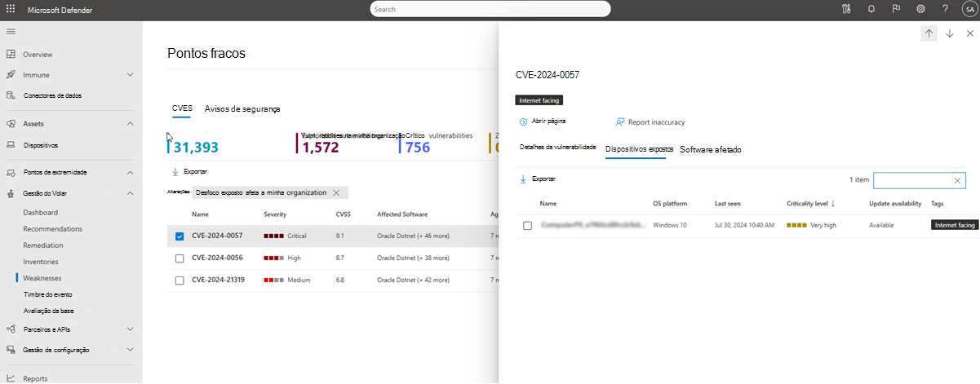Screen dimensions: 980x384
Task: Remove the Desfoco exposto filter chip
Action: click(x=335, y=193)
